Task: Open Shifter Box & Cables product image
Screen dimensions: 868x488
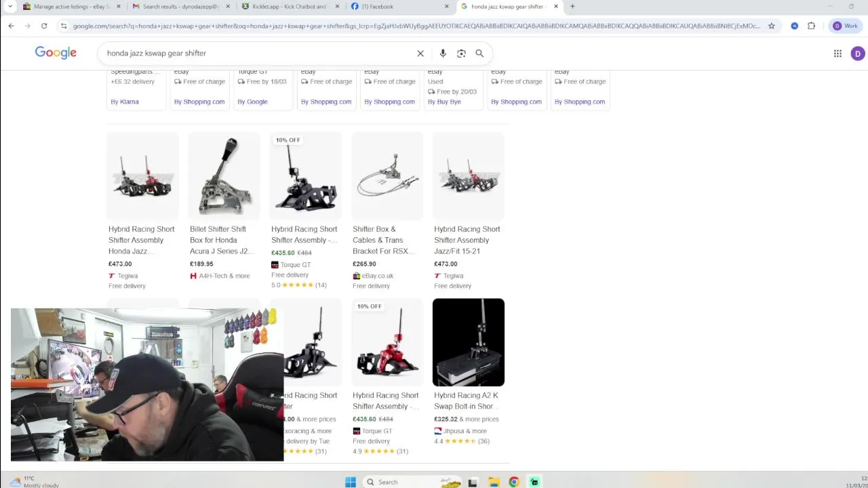Action: (x=387, y=176)
